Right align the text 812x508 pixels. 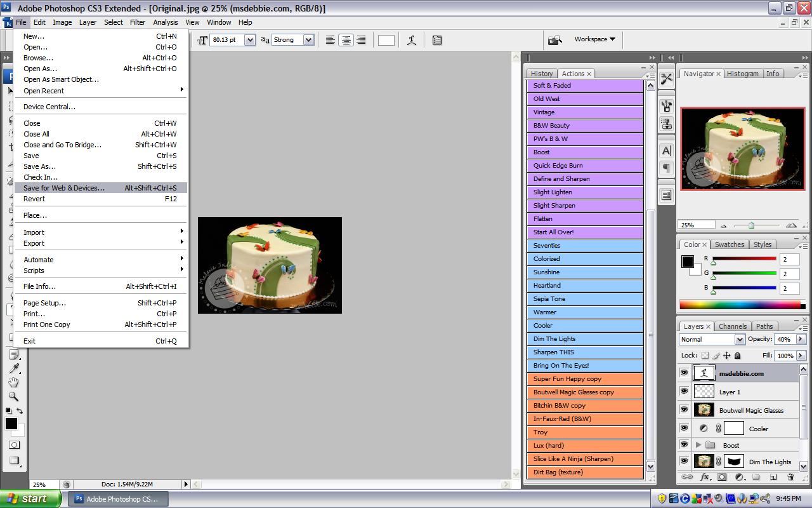pyautogui.click(x=361, y=40)
